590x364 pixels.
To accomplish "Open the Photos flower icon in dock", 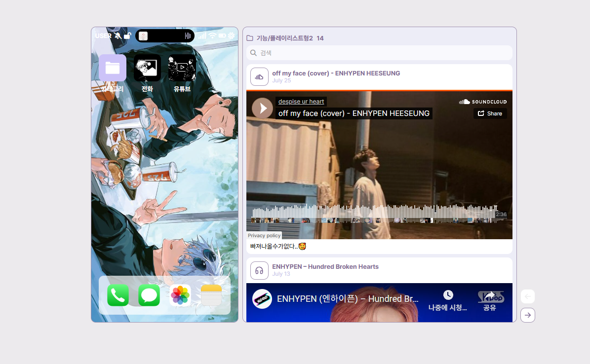I will coord(180,295).
